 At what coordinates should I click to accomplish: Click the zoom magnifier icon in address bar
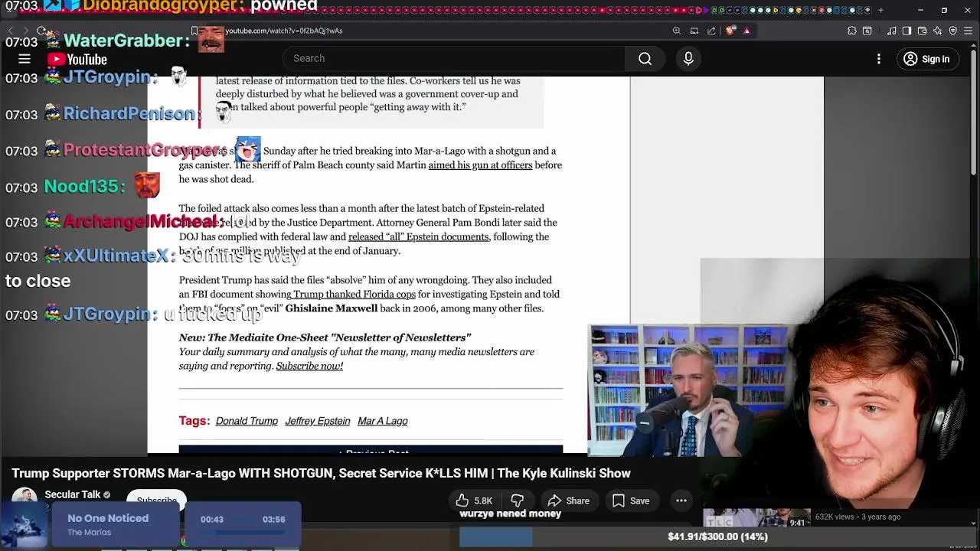[677, 31]
